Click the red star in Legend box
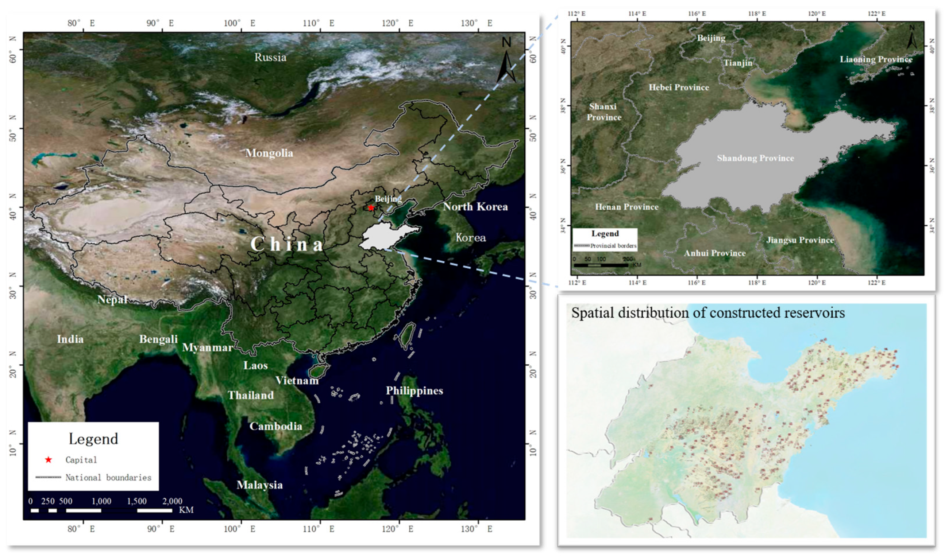Screen dimensions: 945x560 click(x=48, y=460)
